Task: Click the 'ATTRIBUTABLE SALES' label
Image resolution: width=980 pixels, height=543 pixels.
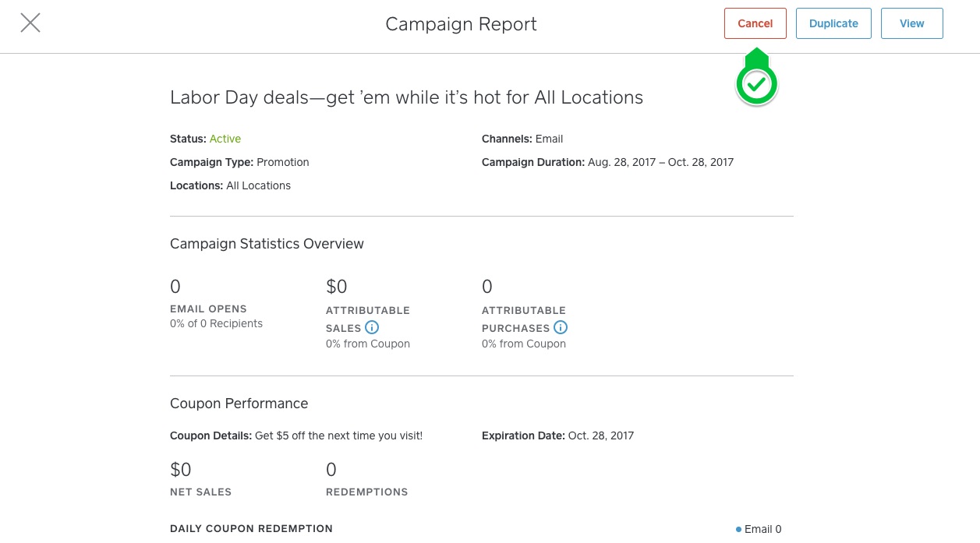Action: [x=368, y=319]
